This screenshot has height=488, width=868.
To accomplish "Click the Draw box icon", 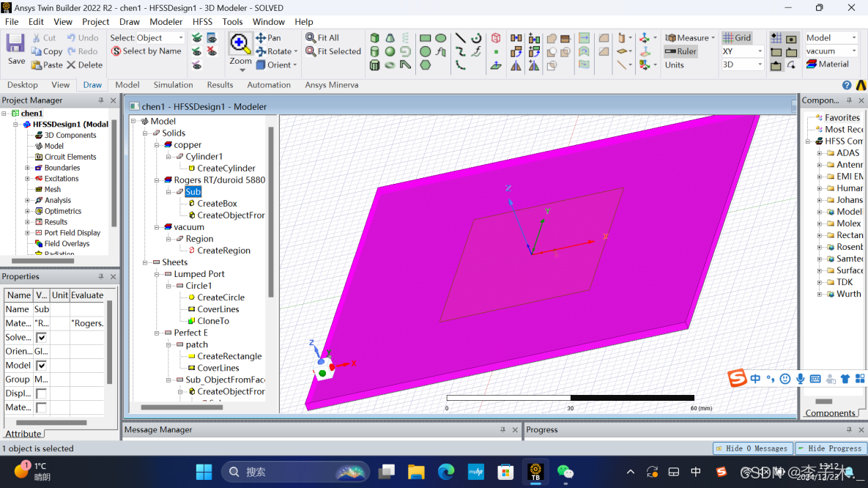I will coord(375,37).
